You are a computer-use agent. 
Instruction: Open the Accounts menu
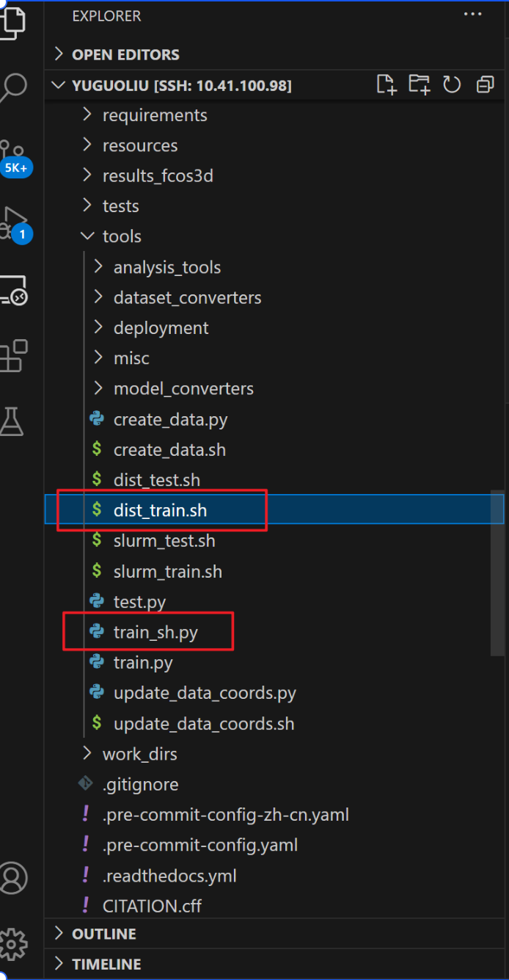click(x=13, y=877)
